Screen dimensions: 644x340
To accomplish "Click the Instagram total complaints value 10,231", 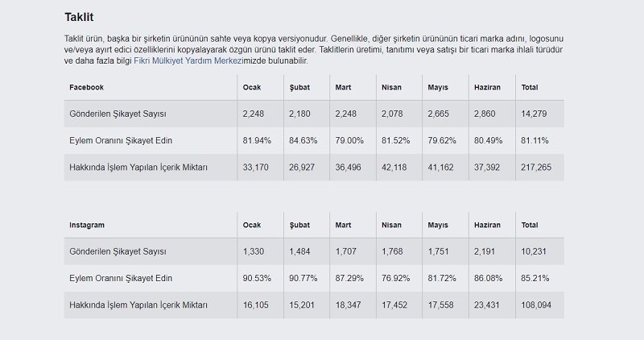I will point(535,252).
